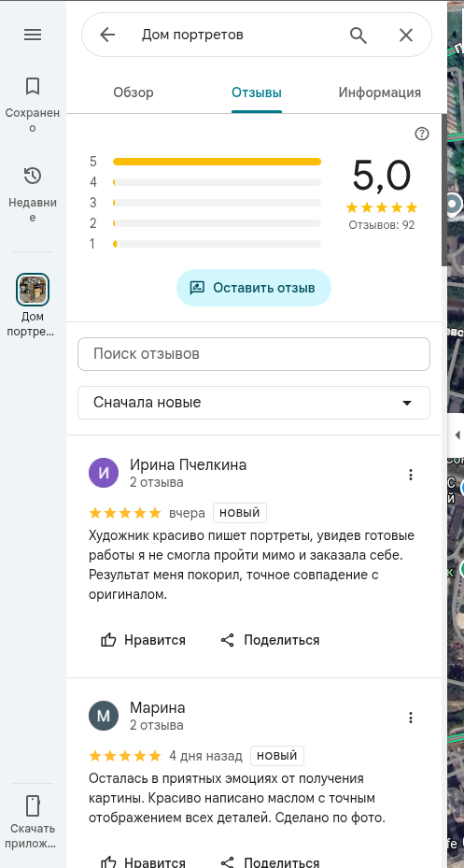Open the Сначала новые sorting dropdown
Image resolution: width=464 pixels, height=868 pixels.
(x=254, y=403)
